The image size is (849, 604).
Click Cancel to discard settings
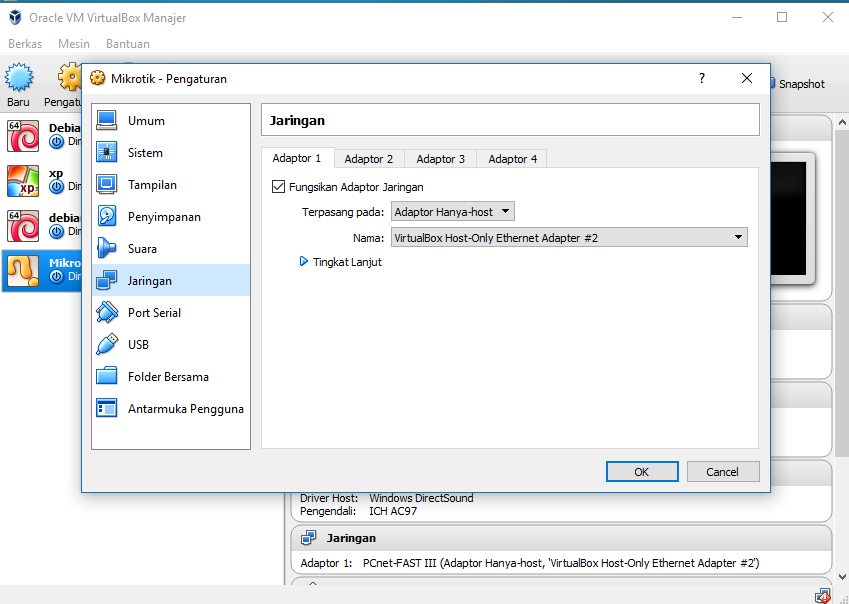click(723, 471)
